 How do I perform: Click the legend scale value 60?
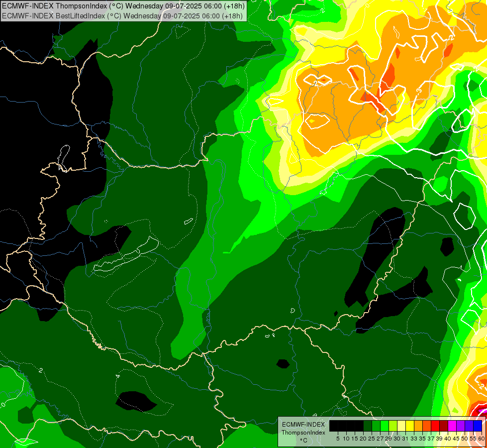click(x=482, y=439)
